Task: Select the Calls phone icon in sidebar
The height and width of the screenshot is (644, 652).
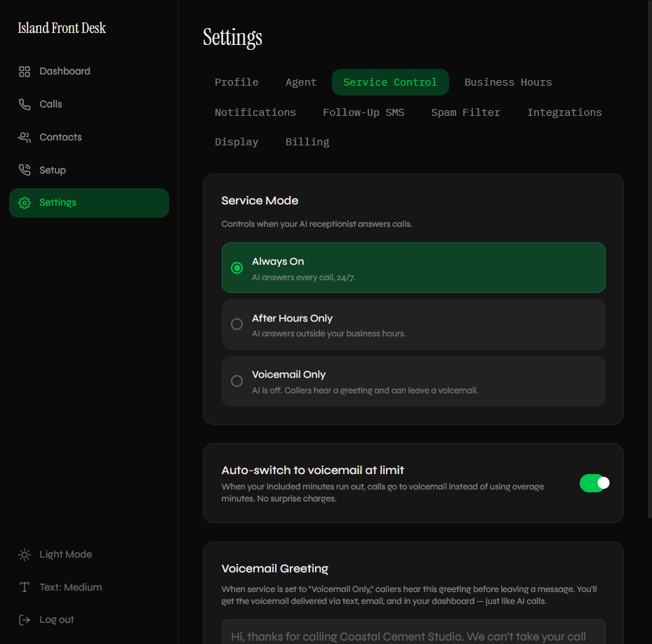Action: (x=24, y=104)
